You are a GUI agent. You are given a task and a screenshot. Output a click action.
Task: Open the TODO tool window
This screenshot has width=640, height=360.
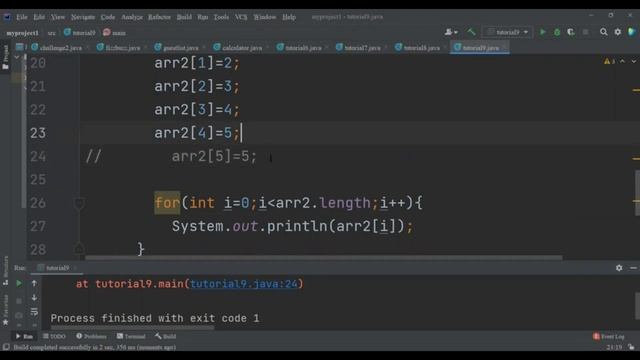tap(54, 336)
